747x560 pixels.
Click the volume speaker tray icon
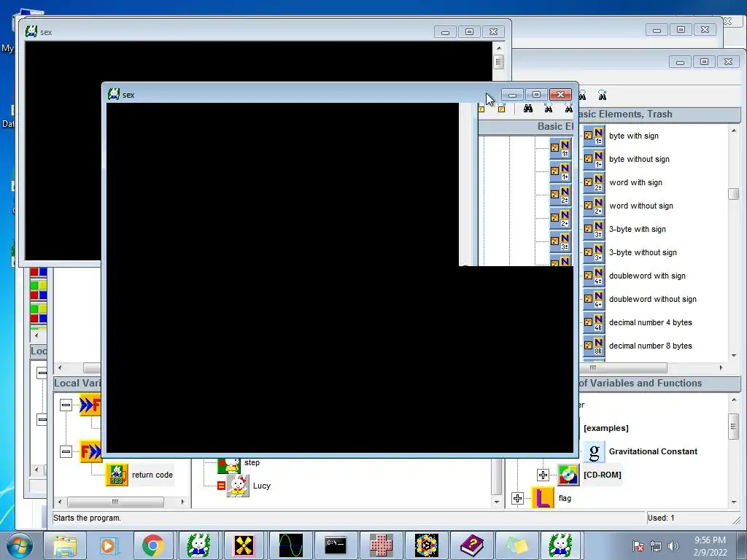673,546
